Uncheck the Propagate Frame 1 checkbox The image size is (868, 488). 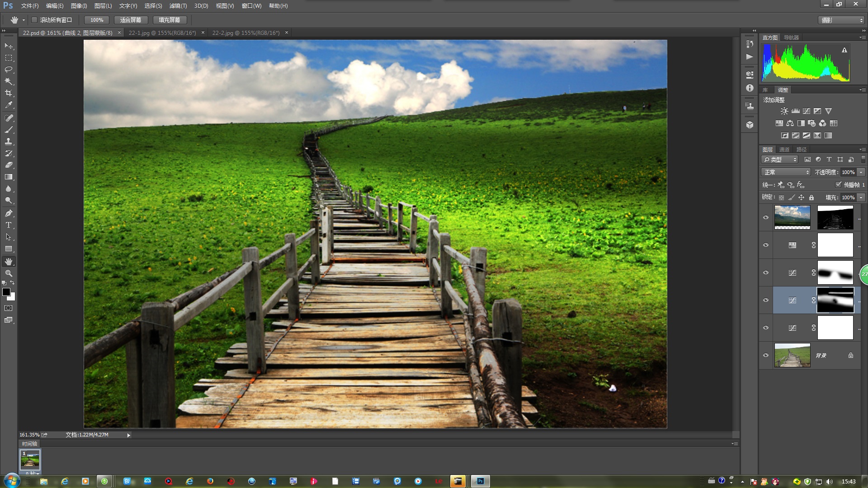pyautogui.click(x=838, y=184)
